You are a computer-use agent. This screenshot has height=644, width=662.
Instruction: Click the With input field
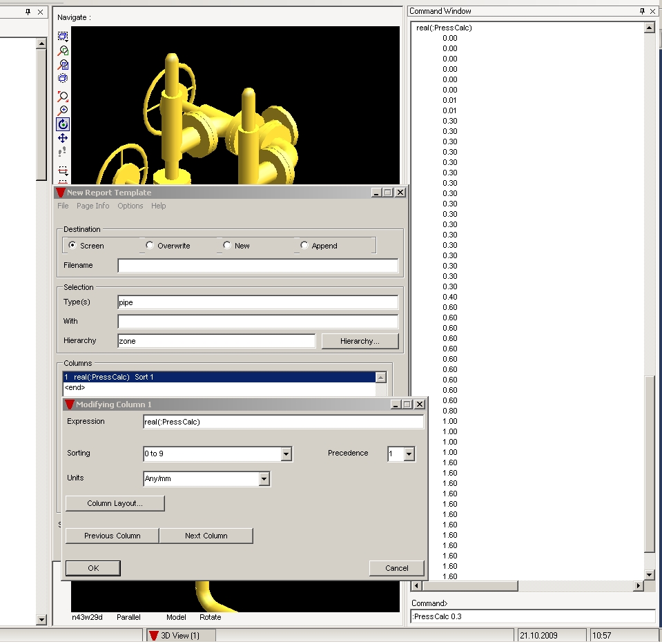tap(258, 322)
